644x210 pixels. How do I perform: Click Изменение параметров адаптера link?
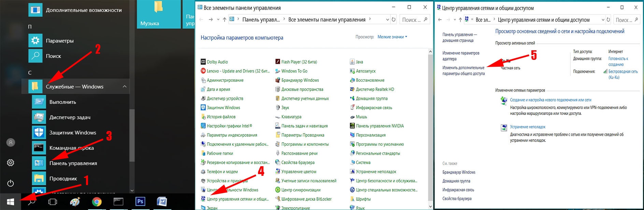461,56
